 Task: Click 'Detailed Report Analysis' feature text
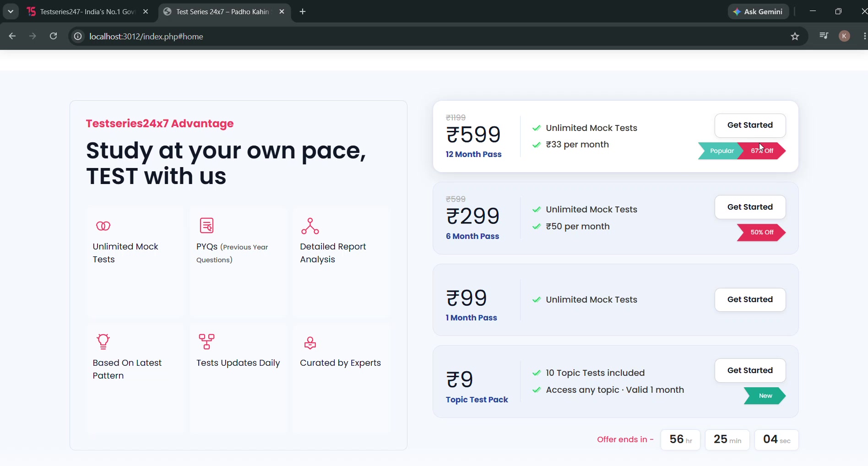pyautogui.click(x=333, y=253)
